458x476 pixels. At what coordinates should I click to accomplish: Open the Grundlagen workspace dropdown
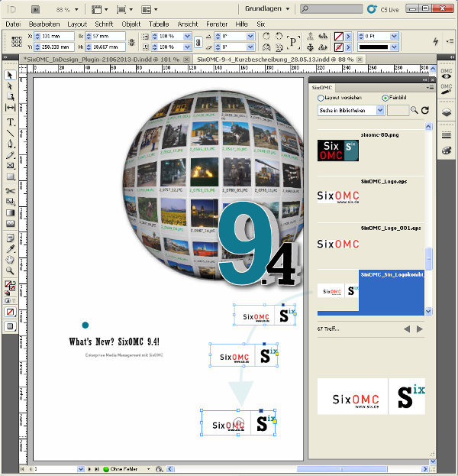pyautogui.click(x=267, y=9)
